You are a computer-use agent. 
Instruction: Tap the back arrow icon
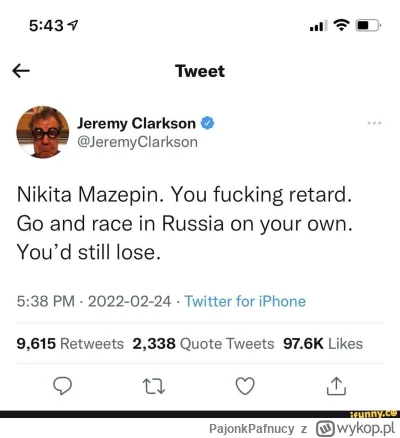[x=21, y=71]
